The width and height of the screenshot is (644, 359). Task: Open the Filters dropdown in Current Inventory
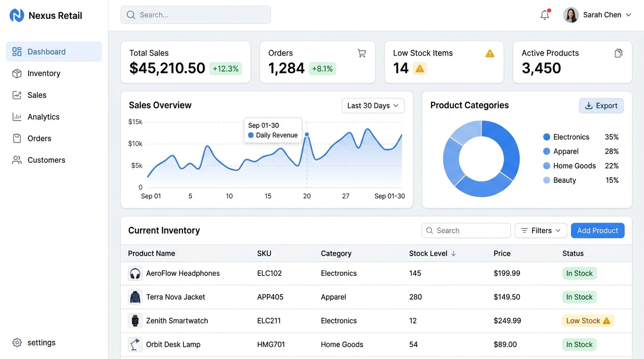tap(541, 230)
